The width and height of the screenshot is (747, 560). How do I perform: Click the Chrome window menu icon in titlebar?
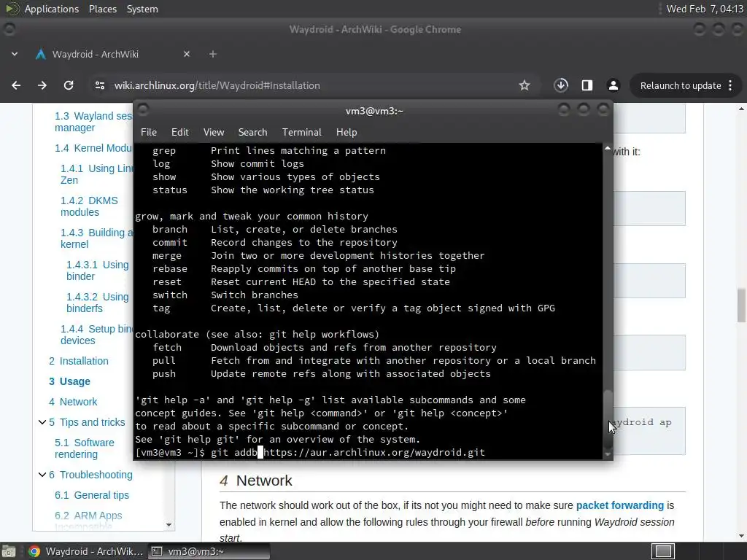coord(9,29)
